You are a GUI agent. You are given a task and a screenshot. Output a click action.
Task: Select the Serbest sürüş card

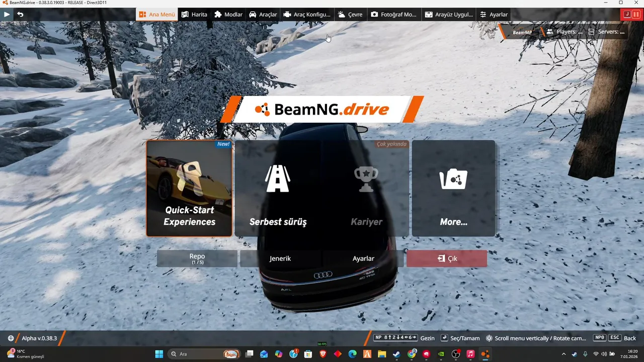[x=278, y=188]
